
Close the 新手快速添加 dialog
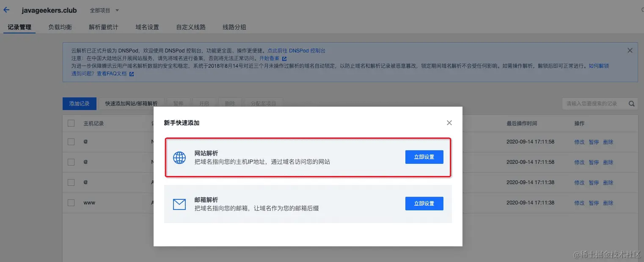pyautogui.click(x=449, y=123)
